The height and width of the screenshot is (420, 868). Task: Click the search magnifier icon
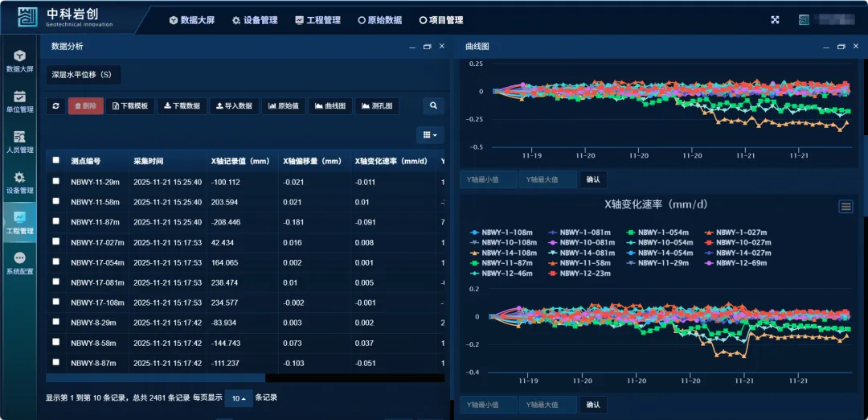[432, 105]
